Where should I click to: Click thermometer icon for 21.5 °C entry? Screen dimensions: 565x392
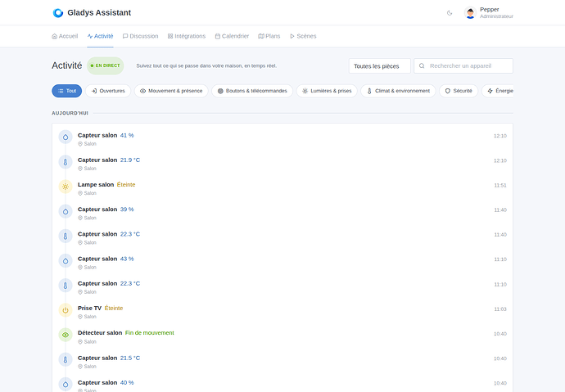point(66,359)
